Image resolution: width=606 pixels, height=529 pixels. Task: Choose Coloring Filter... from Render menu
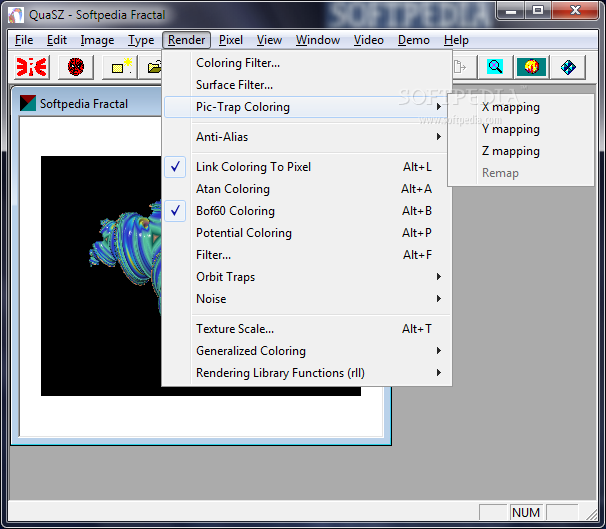307,63
